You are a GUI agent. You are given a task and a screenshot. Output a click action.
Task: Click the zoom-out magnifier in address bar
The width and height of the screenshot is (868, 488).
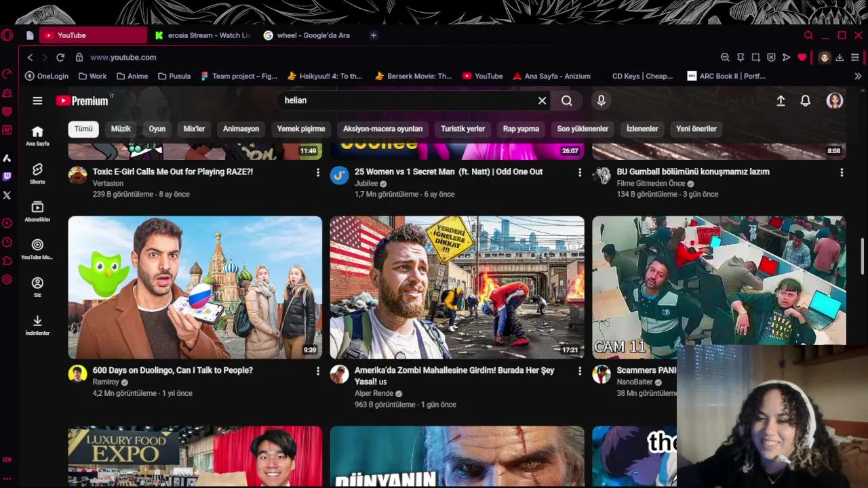(x=725, y=58)
